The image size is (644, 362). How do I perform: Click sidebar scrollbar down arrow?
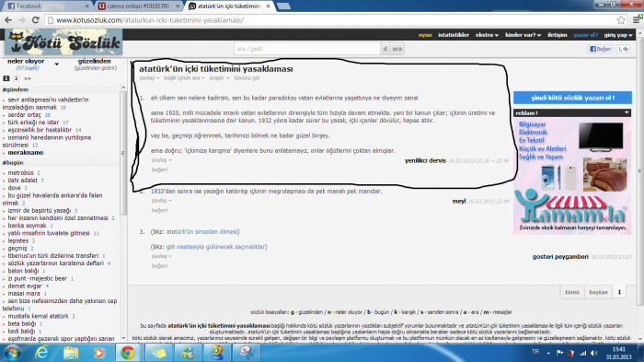123,338
